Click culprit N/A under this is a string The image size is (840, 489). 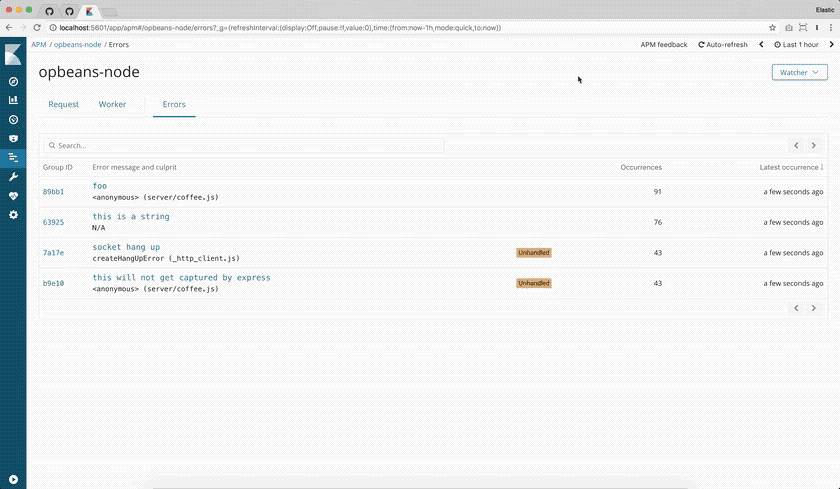[x=99, y=228]
